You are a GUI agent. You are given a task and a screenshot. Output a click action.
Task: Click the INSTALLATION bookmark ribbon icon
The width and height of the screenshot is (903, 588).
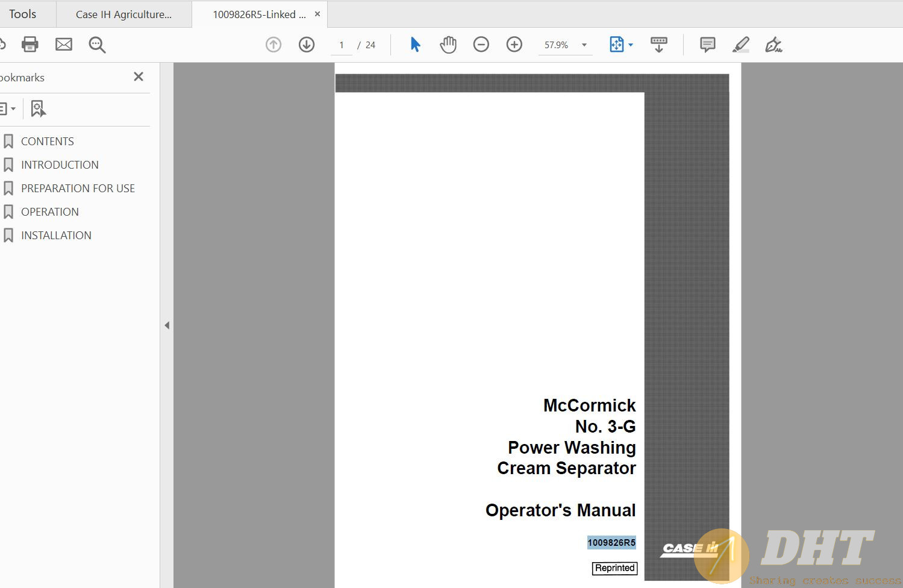(x=8, y=236)
